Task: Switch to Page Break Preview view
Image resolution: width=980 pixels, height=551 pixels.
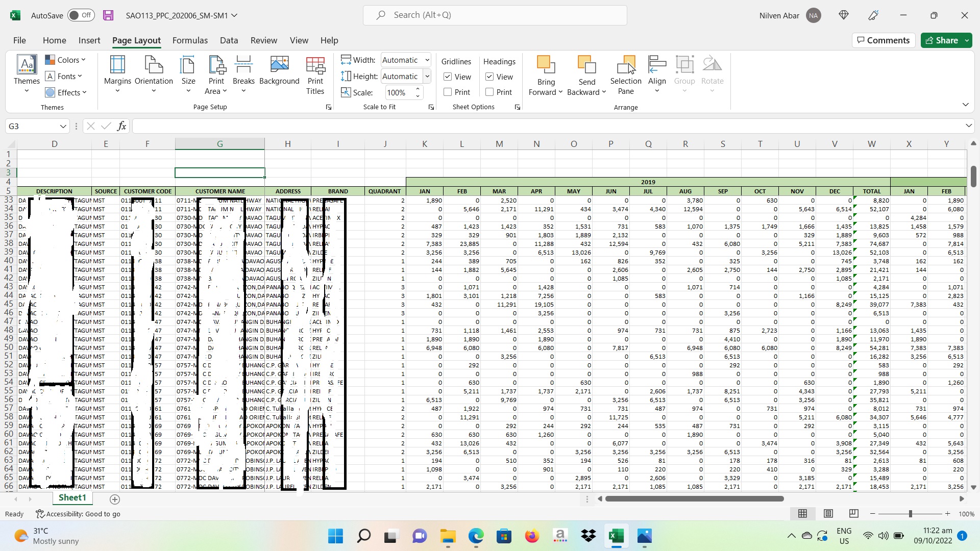Action: (853, 514)
